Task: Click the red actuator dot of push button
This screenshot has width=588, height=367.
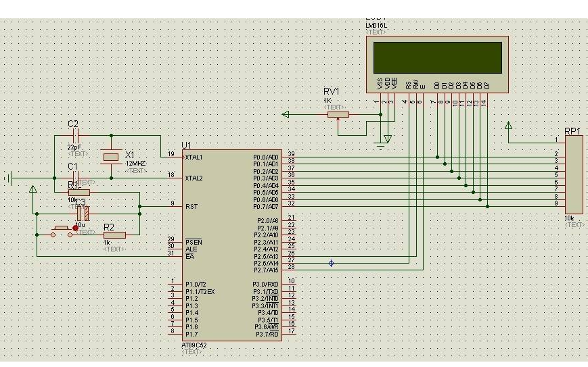Action: coord(75,228)
